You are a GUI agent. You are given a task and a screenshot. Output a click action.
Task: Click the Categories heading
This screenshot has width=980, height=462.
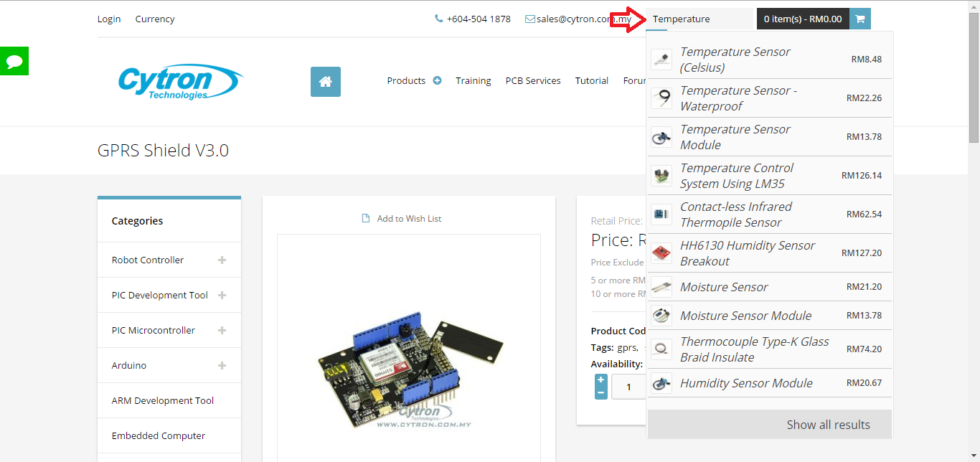tap(137, 221)
